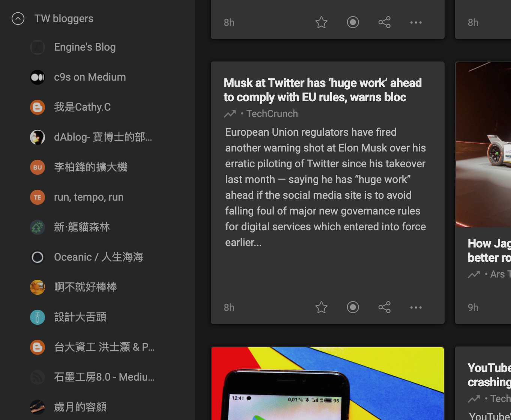Click the green tree icon beside 新·龍貓森林
The width and height of the screenshot is (511, 420).
(x=38, y=227)
